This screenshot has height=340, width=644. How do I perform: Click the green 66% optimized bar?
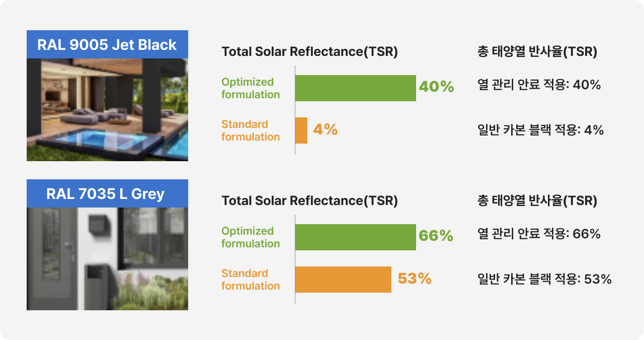(x=355, y=237)
